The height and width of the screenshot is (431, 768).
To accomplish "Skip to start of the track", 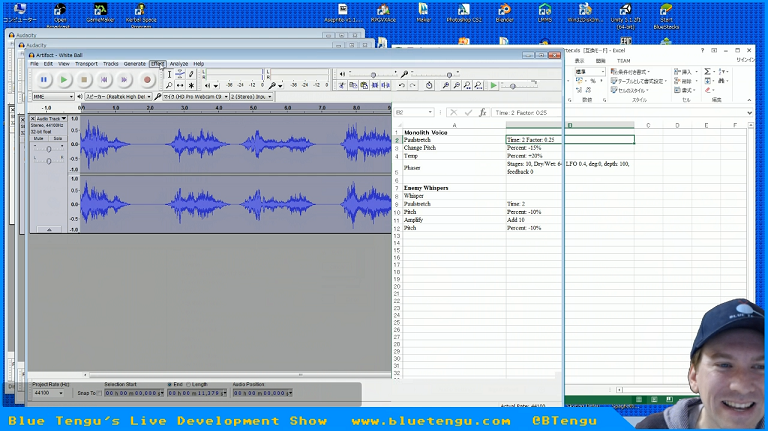I will point(104,79).
